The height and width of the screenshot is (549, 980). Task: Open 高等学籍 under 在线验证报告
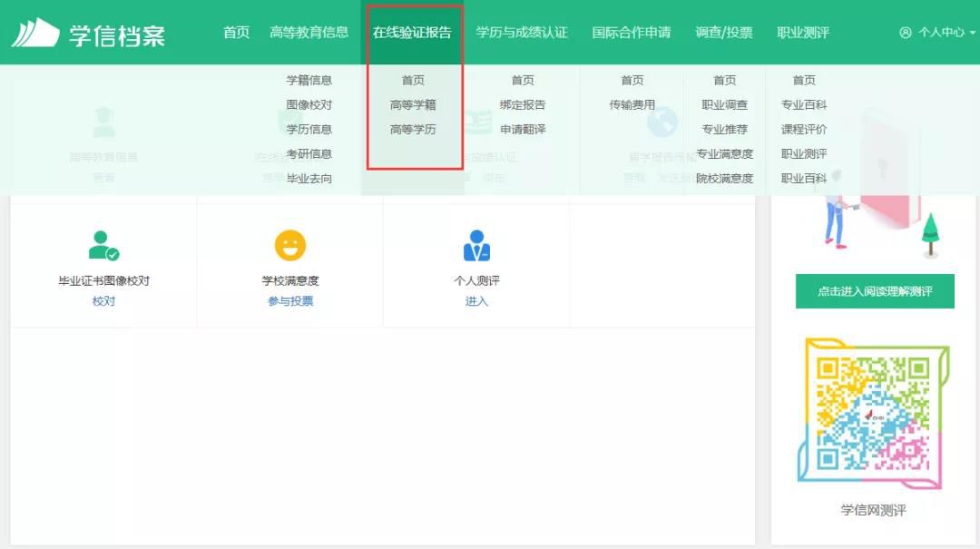pyautogui.click(x=413, y=104)
